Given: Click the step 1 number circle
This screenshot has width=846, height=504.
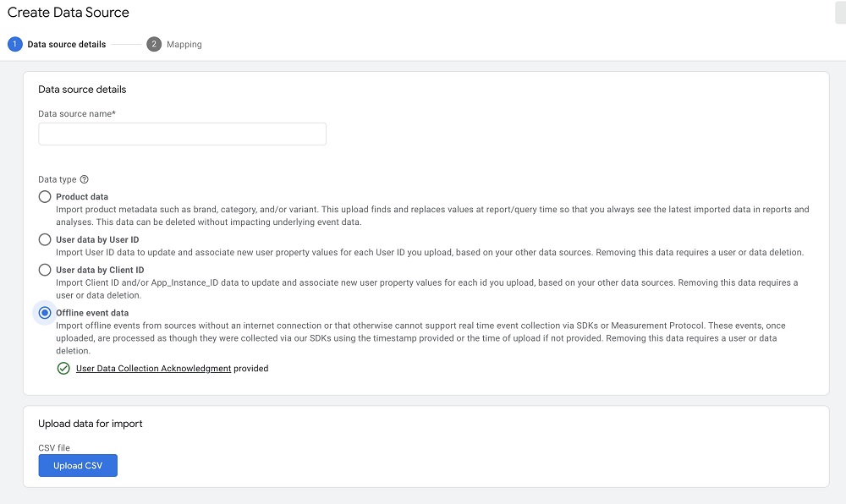Looking at the screenshot, I should tap(15, 44).
